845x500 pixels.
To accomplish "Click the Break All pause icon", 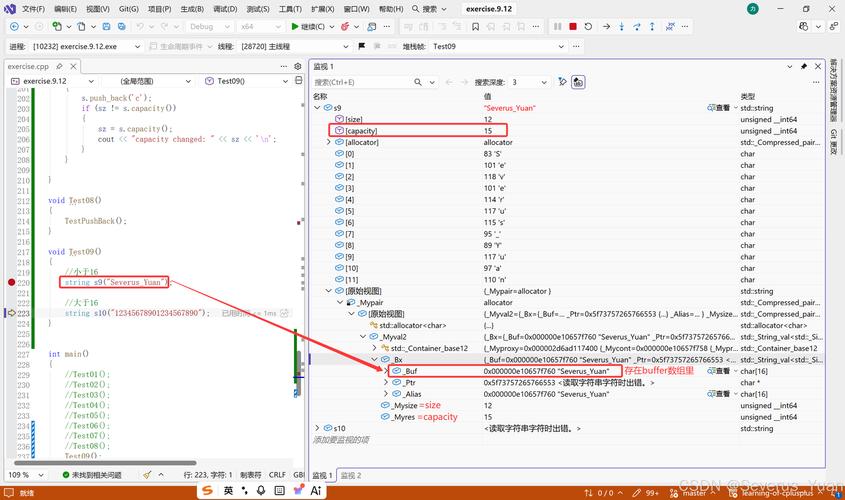I will (558, 26).
